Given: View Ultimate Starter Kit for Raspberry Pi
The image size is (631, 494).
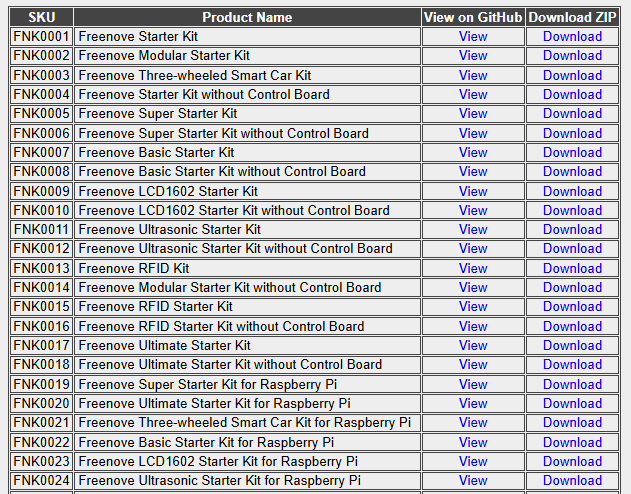Looking at the screenshot, I should (473, 404).
